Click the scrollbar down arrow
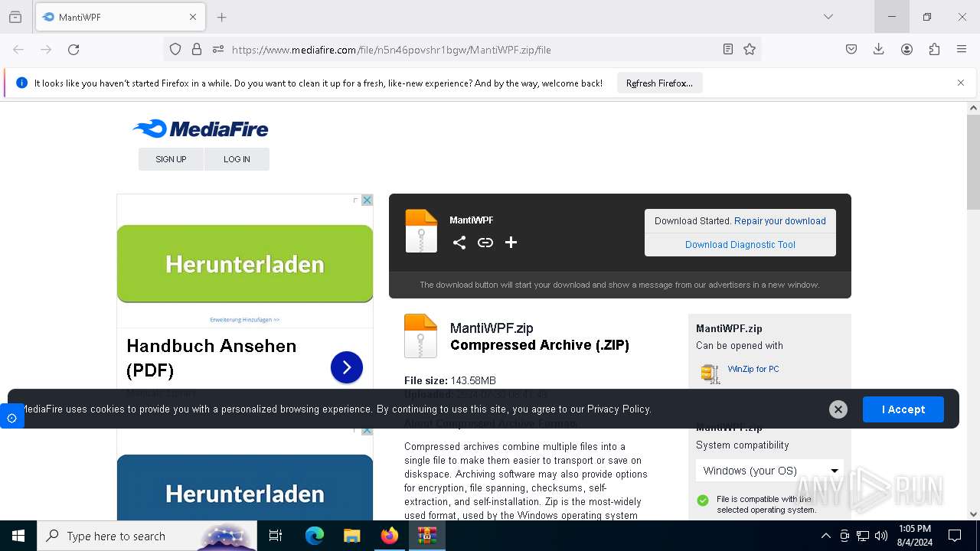Viewport: 980px width, 551px height. (973, 514)
